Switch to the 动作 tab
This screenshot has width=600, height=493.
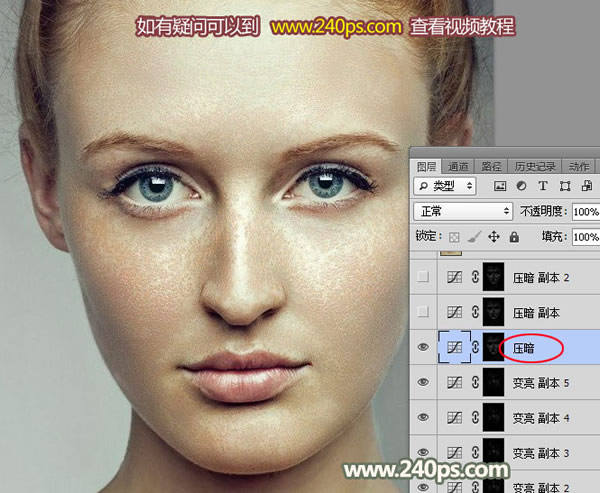point(578,167)
